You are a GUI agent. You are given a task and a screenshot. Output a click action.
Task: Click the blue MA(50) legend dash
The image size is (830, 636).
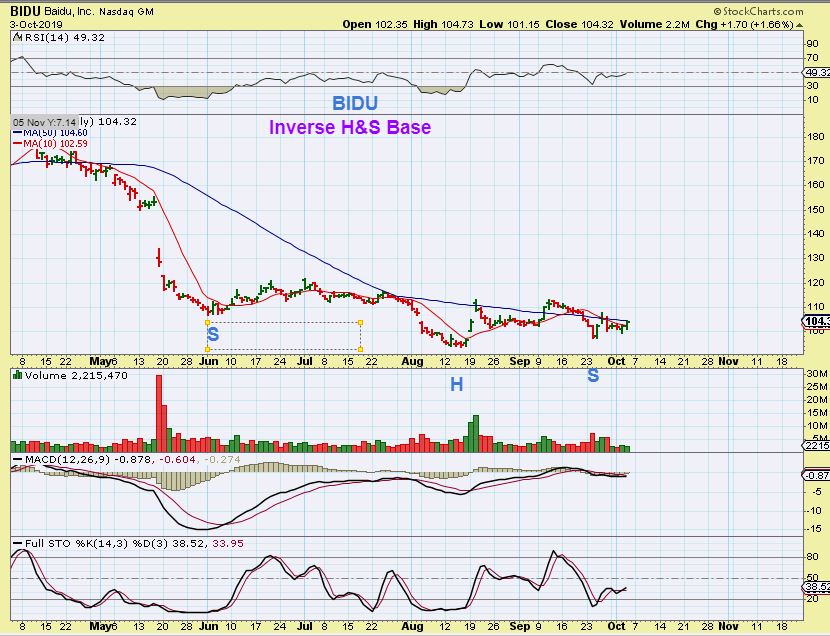coord(17,133)
